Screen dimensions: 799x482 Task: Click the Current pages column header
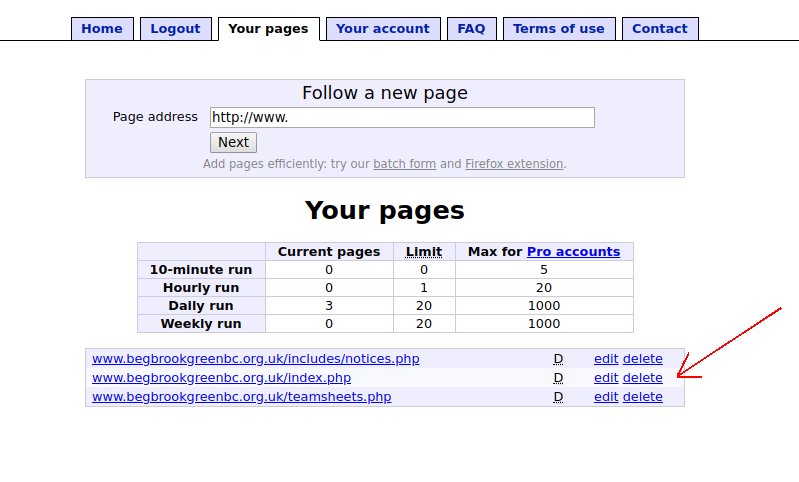(329, 252)
